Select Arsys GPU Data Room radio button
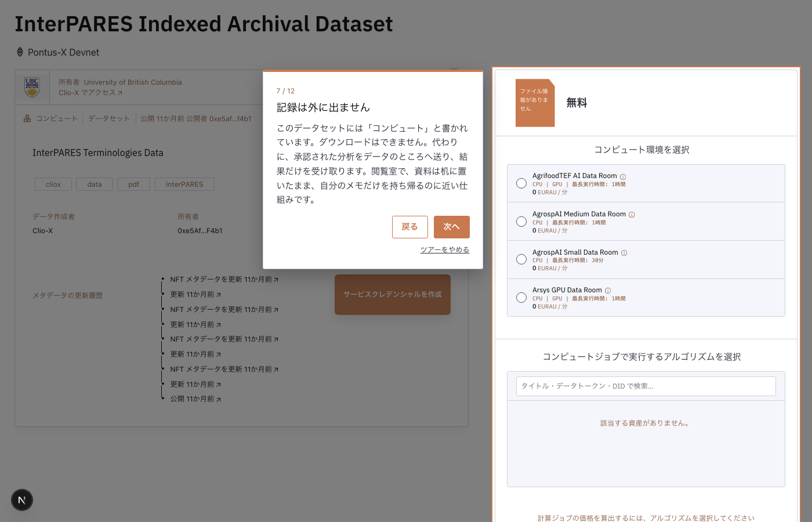This screenshot has width=812, height=522. pyautogui.click(x=521, y=298)
